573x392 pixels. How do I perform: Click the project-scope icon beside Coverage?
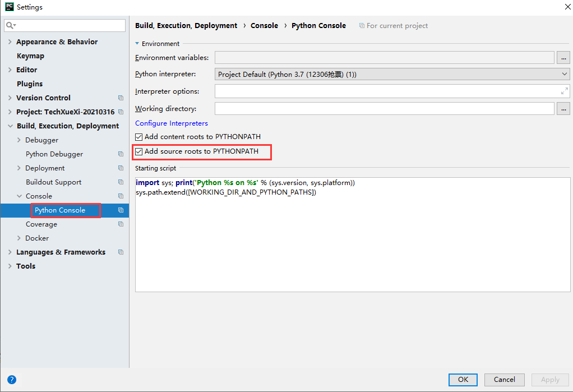tap(121, 224)
